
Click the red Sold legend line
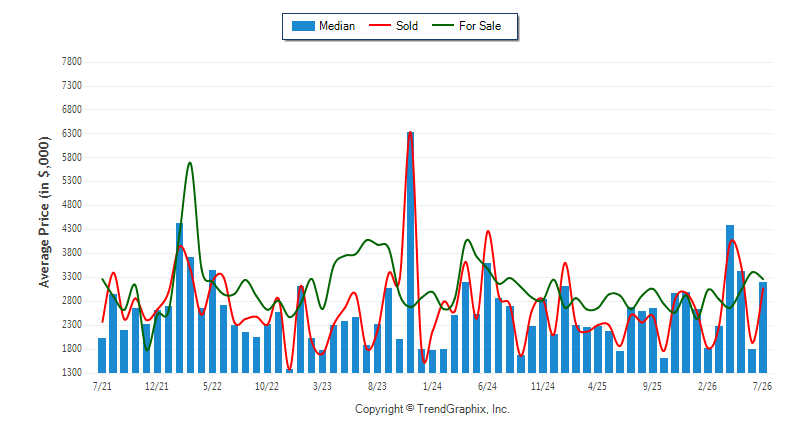(380, 25)
